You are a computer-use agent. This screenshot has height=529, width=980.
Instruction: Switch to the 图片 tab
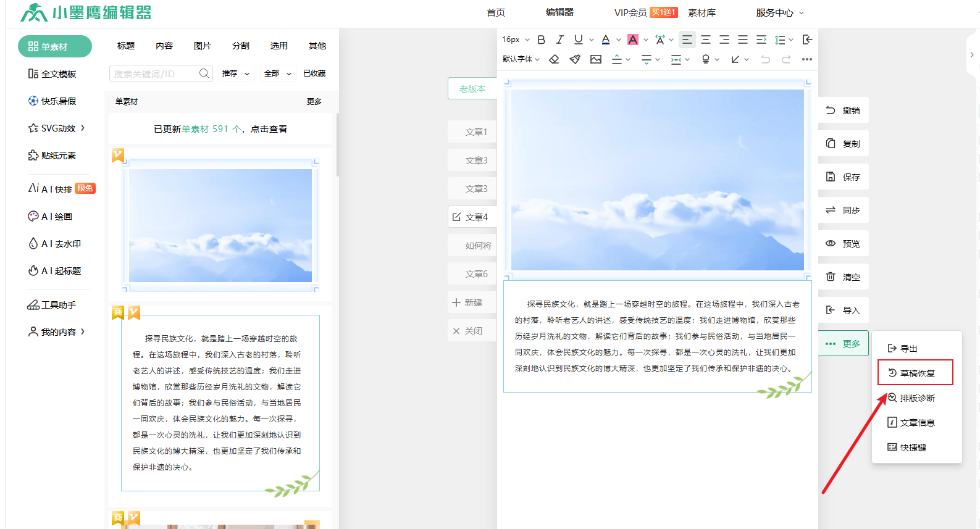202,46
